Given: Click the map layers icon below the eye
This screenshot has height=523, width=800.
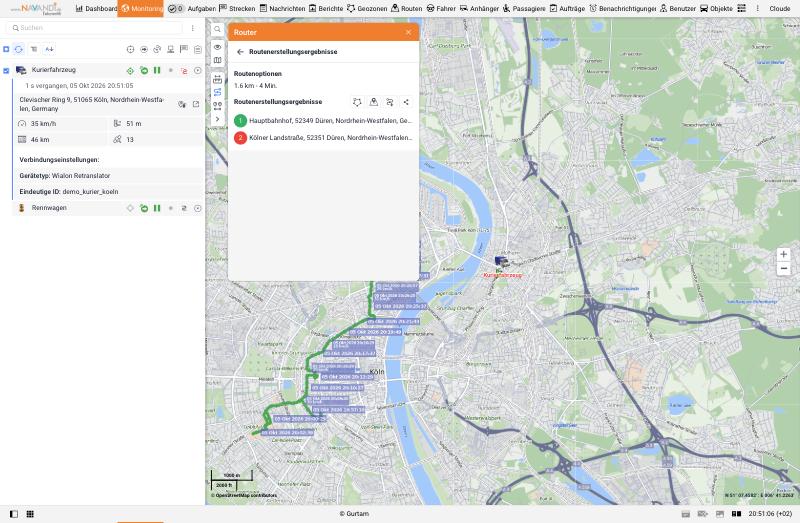Looking at the screenshot, I should 217,60.
